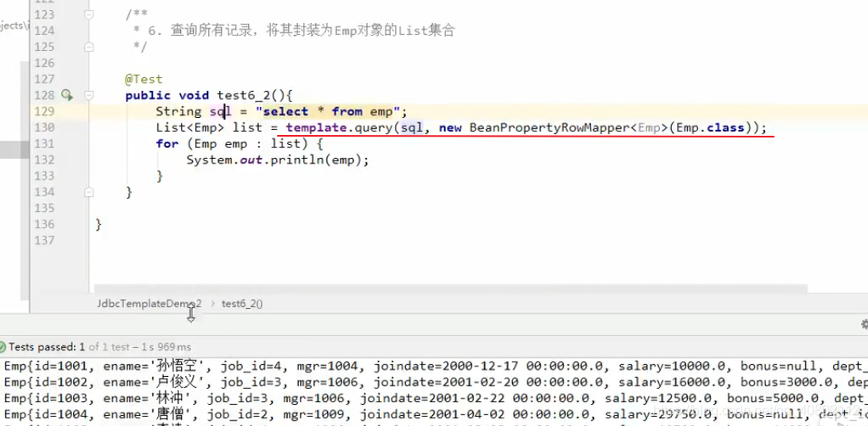
Task: Select JdbcTemplateDemo2 in the breadcrumb bar
Action: click(x=149, y=303)
